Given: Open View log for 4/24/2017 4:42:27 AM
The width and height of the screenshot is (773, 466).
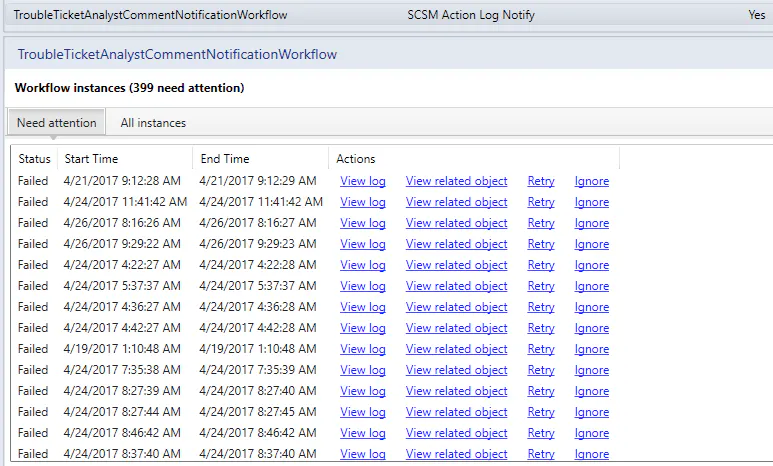Looking at the screenshot, I should coord(363,328).
